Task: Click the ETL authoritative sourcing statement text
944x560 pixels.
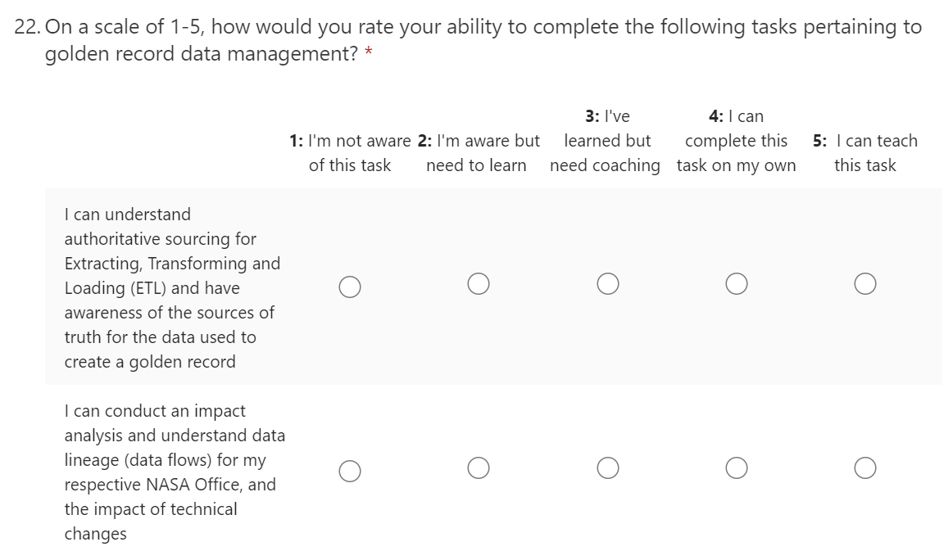Action: click(x=171, y=288)
